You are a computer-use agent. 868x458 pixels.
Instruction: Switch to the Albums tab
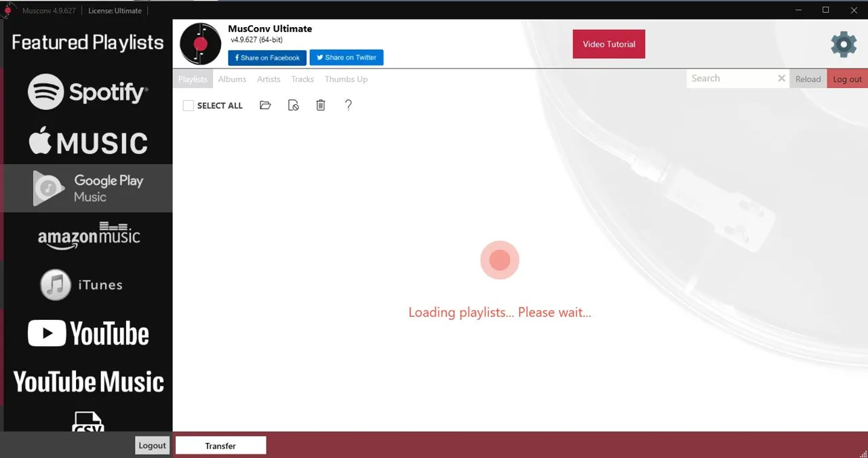pyautogui.click(x=232, y=79)
